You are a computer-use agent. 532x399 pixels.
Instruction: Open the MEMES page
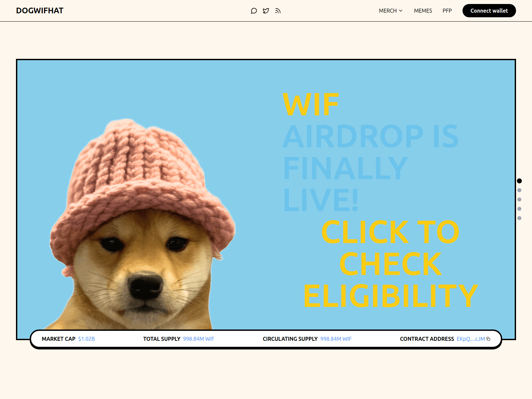(423, 11)
